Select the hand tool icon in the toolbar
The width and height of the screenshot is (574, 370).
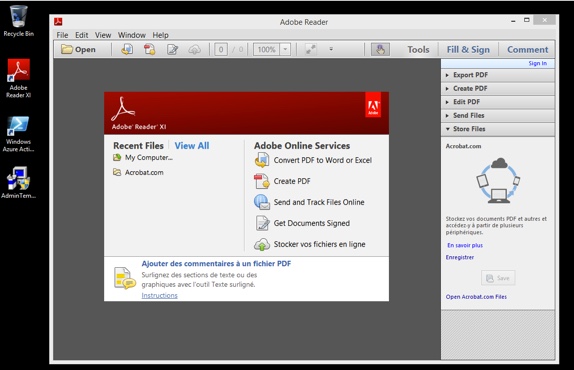[x=380, y=49]
